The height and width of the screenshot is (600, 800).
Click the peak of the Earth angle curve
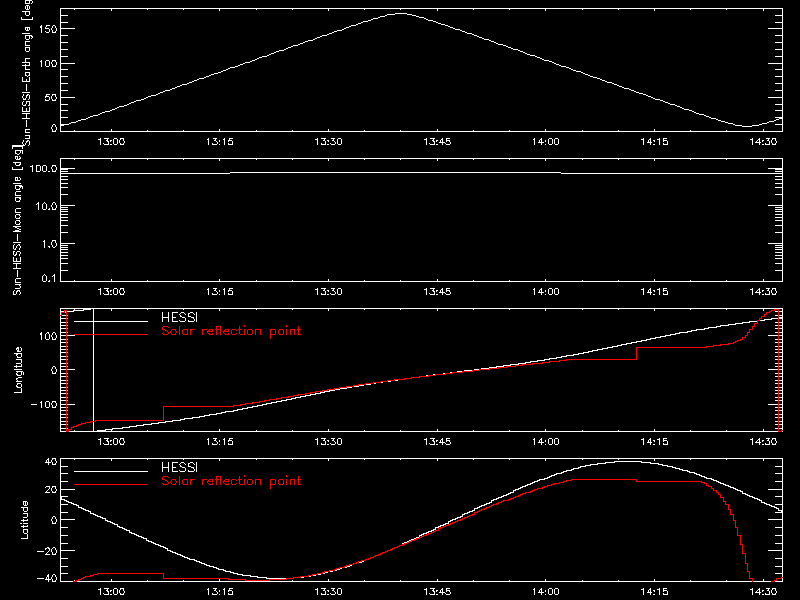[x=402, y=14]
